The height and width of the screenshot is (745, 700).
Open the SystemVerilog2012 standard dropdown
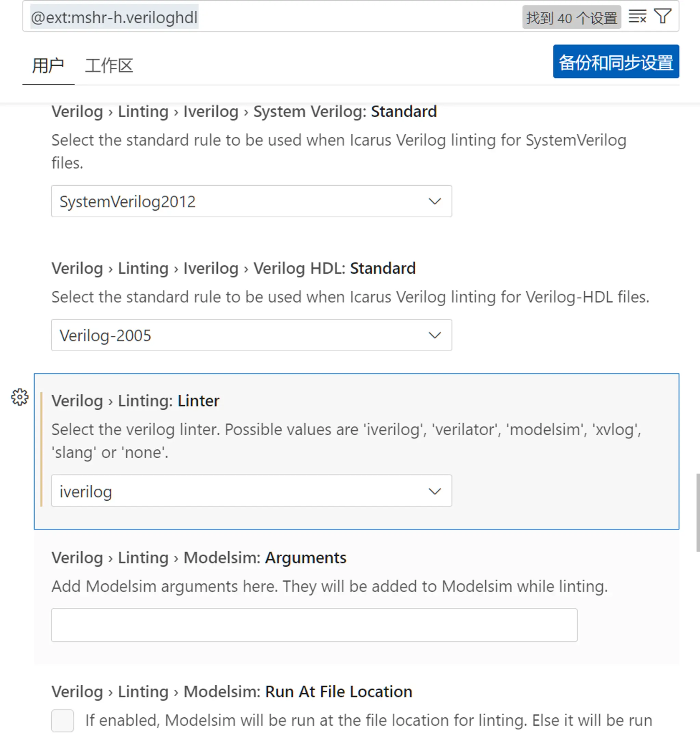pos(252,201)
